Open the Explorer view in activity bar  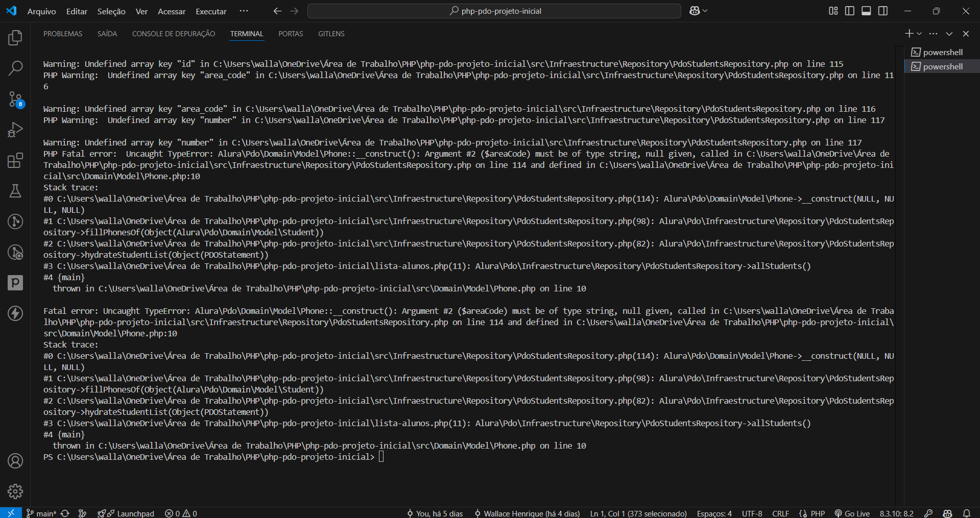pyautogui.click(x=15, y=37)
